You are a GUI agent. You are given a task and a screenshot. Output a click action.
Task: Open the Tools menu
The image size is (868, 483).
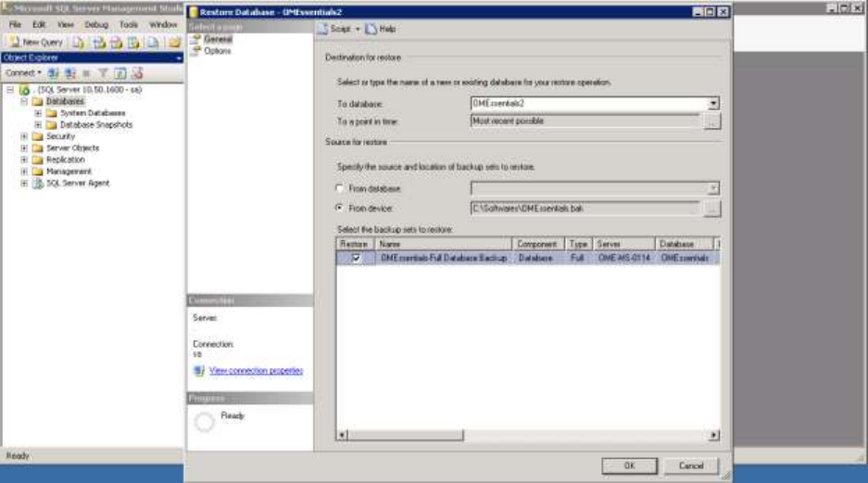pyautogui.click(x=129, y=24)
